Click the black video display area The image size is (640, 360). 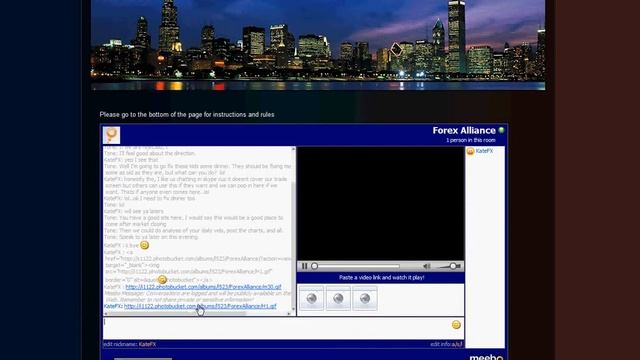[x=380, y=203]
